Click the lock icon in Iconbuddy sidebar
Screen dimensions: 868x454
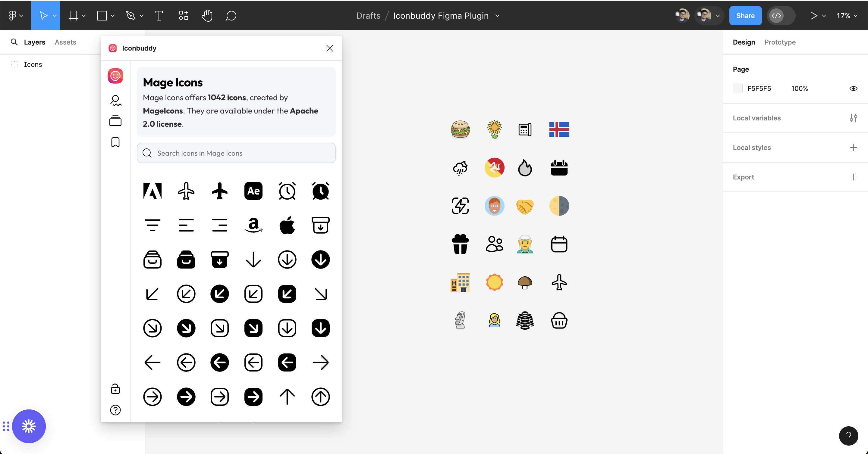(115, 389)
